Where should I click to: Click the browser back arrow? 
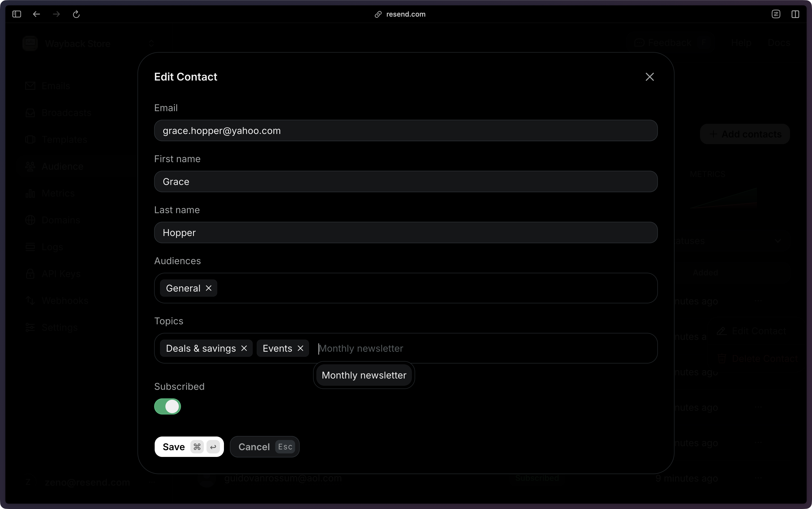(x=36, y=14)
